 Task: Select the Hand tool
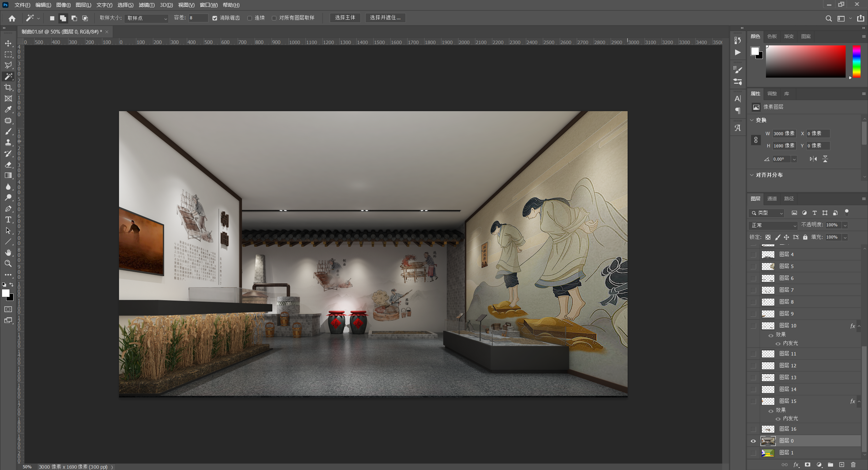pyautogui.click(x=8, y=252)
